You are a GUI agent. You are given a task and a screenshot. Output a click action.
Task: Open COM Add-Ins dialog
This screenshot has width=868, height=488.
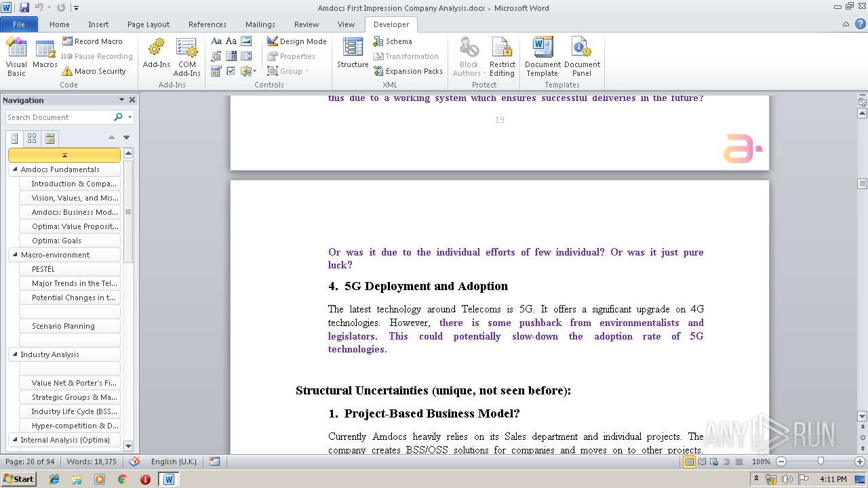tap(186, 58)
